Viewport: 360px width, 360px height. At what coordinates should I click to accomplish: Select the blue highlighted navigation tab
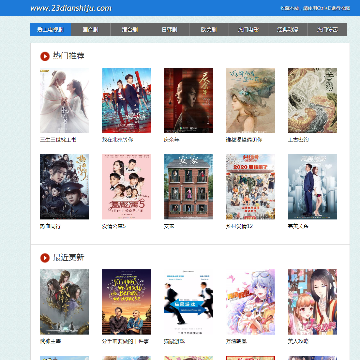coord(51,30)
